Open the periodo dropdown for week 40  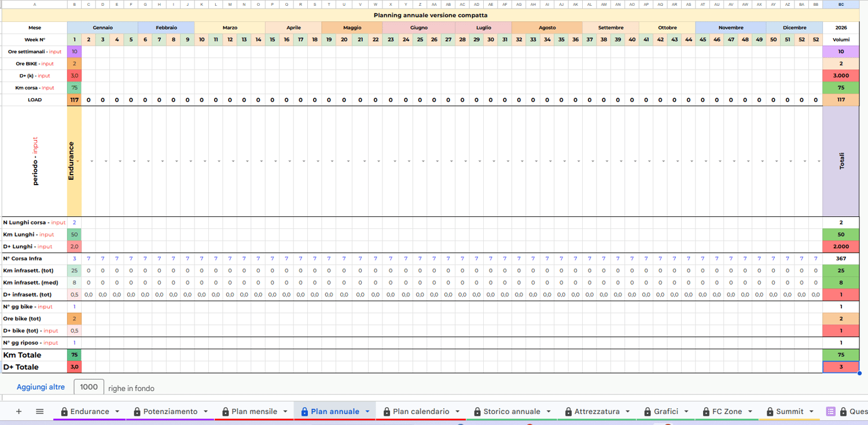pyautogui.click(x=635, y=161)
